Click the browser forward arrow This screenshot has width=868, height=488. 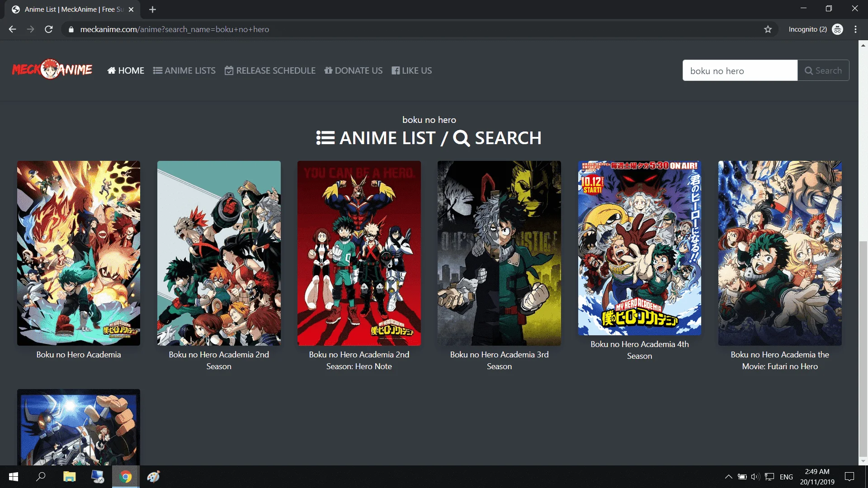tap(30, 29)
